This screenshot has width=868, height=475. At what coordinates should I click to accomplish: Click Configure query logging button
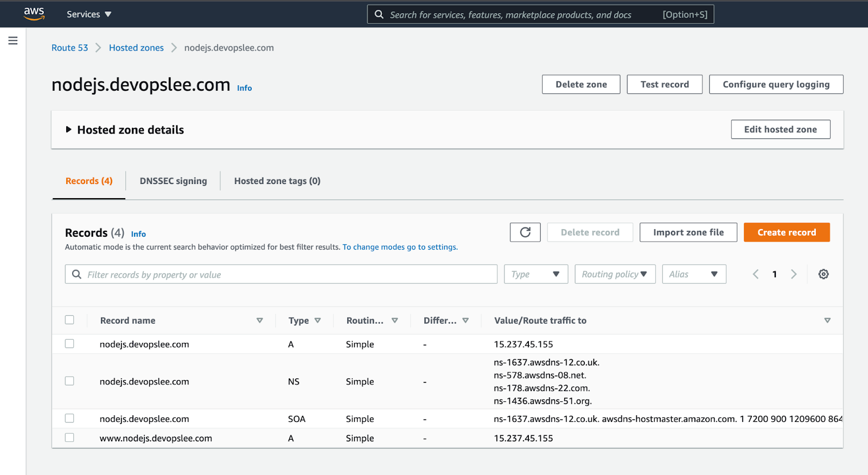(x=776, y=84)
